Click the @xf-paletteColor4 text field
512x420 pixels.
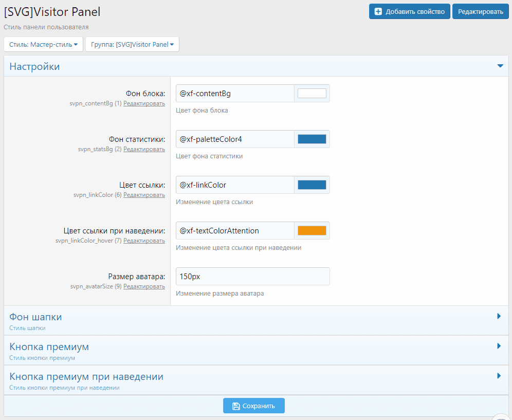[234, 139]
